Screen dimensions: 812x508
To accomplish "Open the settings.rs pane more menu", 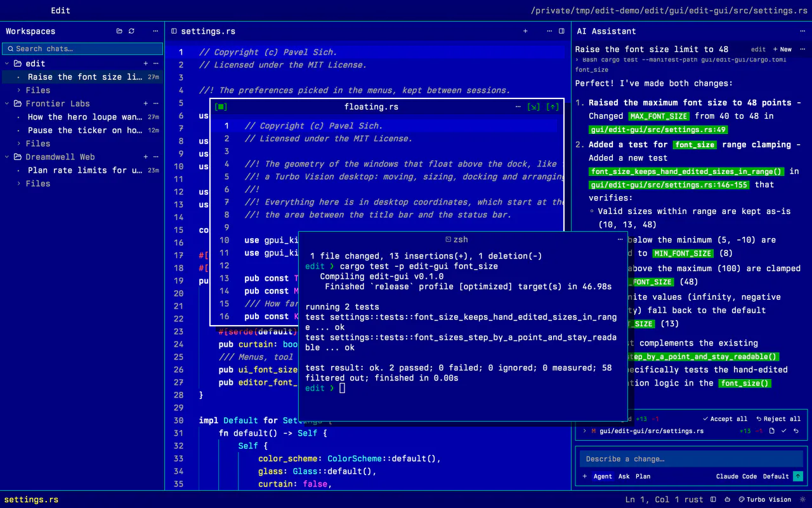I will click(x=549, y=31).
